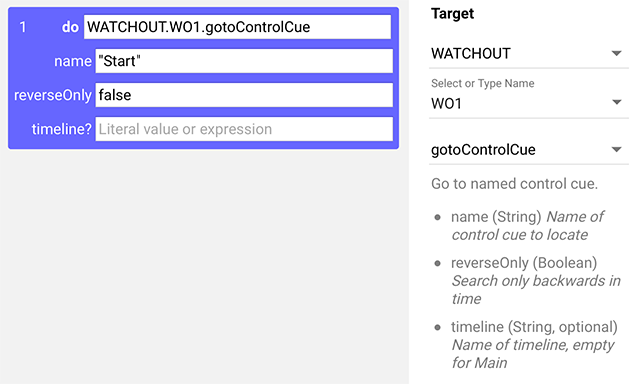Click the timeline (String, optional) help bullet
Screen dimensions: 644x384
[x=529, y=345]
